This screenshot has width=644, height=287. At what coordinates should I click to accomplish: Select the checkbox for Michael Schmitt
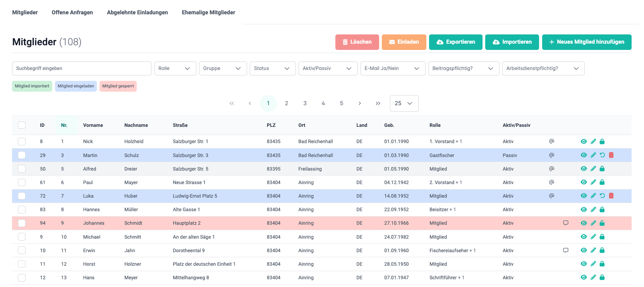pyautogui.click(x=22, y=237)
